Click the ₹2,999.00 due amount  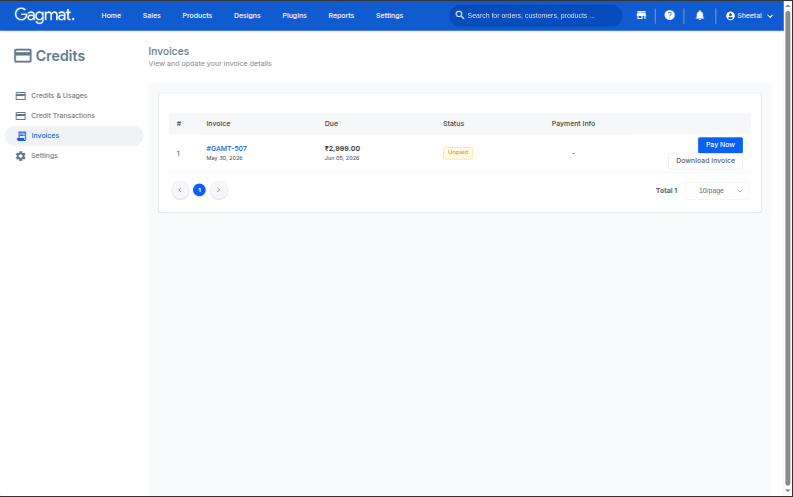(342, 148)
